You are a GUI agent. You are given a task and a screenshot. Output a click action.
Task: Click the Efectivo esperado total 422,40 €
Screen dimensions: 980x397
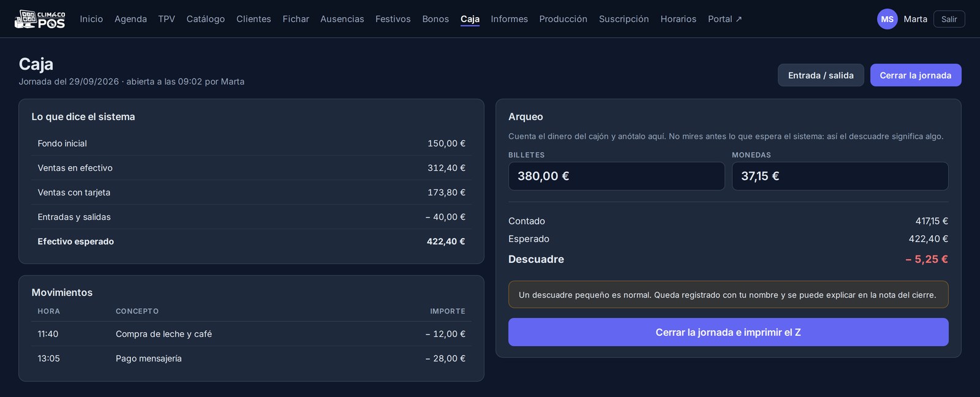point(446,241)
